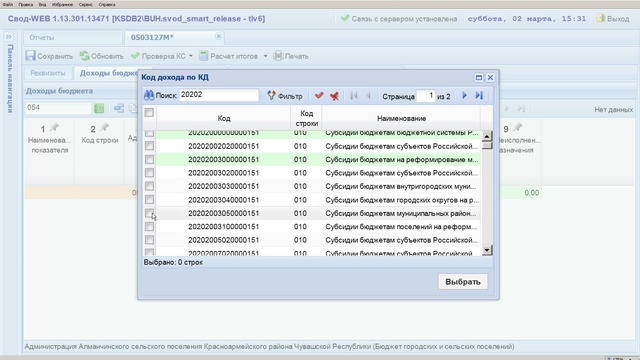Check the row 20202003100000151

click(149, 227)
